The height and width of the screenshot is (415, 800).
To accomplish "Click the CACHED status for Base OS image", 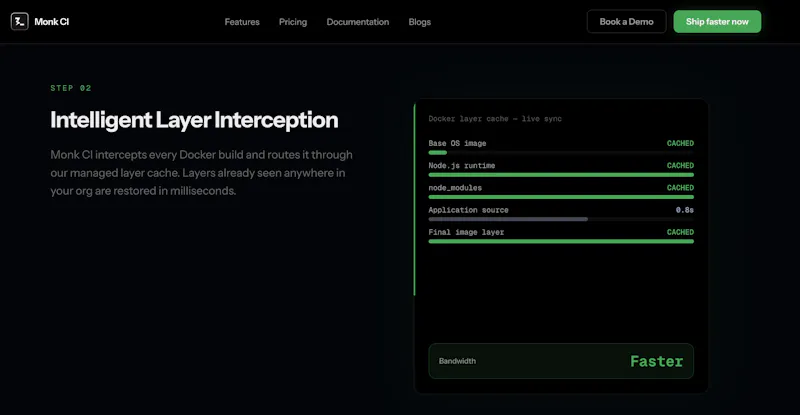I will tap(680, 143).
